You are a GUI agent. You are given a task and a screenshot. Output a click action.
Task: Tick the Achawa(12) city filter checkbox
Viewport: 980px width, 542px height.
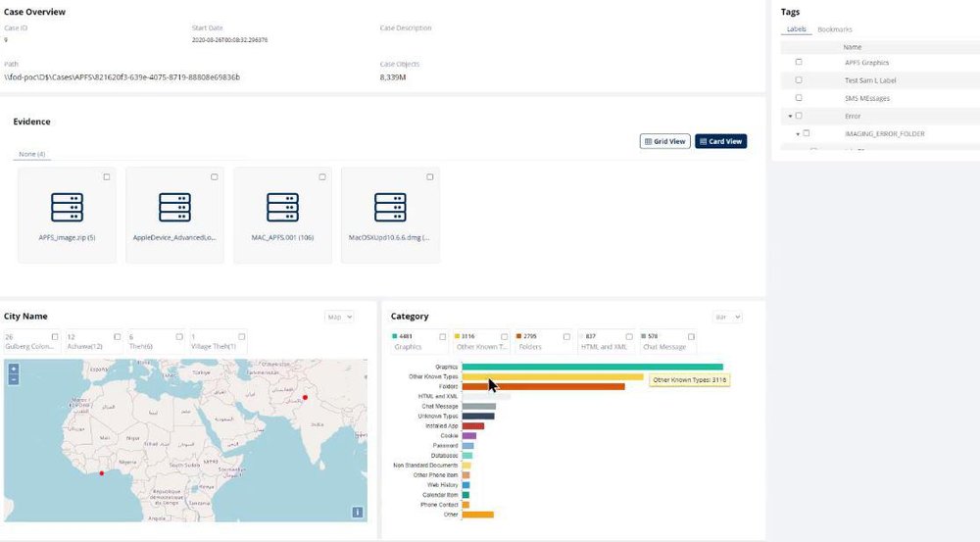(x=117, y=337)
